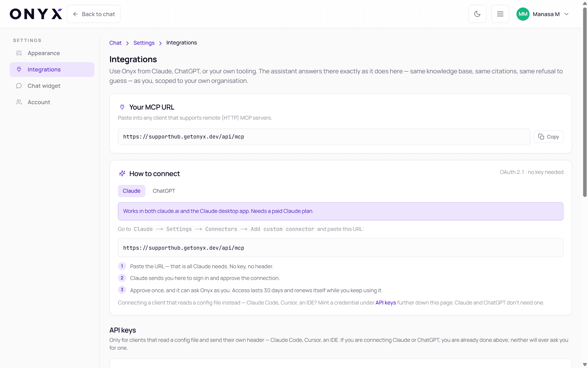Click the ONYX logo

pyautogui.click(x=36, y=14)
